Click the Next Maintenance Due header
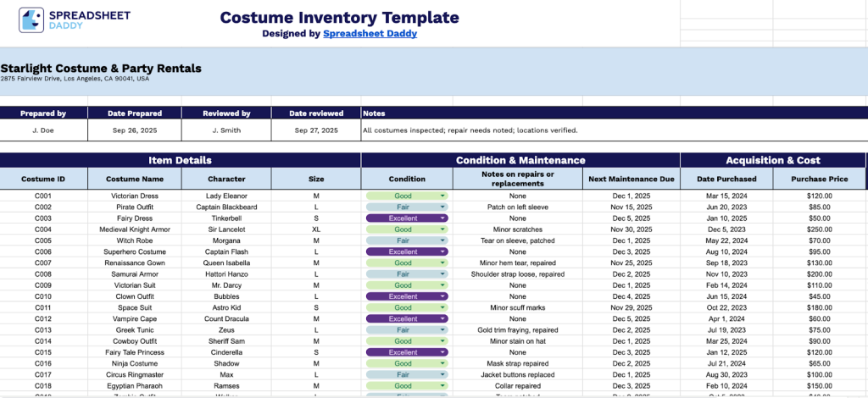Screen dimensions: 868x398 [631, 179]
